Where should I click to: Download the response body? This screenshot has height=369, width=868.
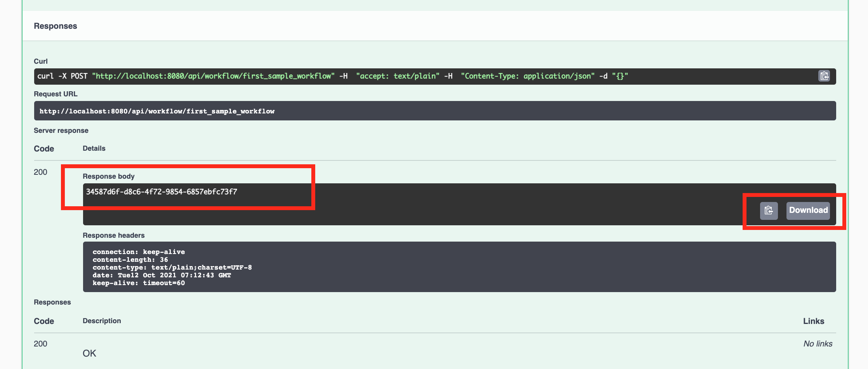(x=808, y=211)
